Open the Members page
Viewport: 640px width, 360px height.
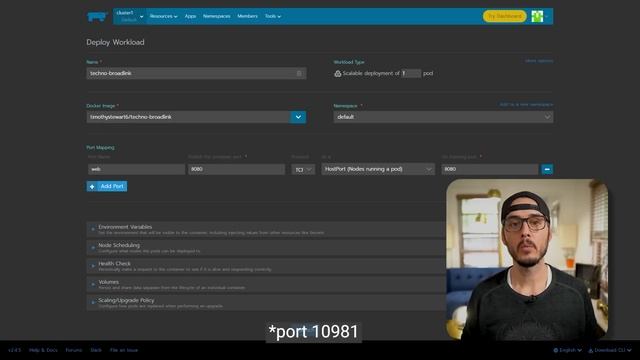click(x=247, y=16)
